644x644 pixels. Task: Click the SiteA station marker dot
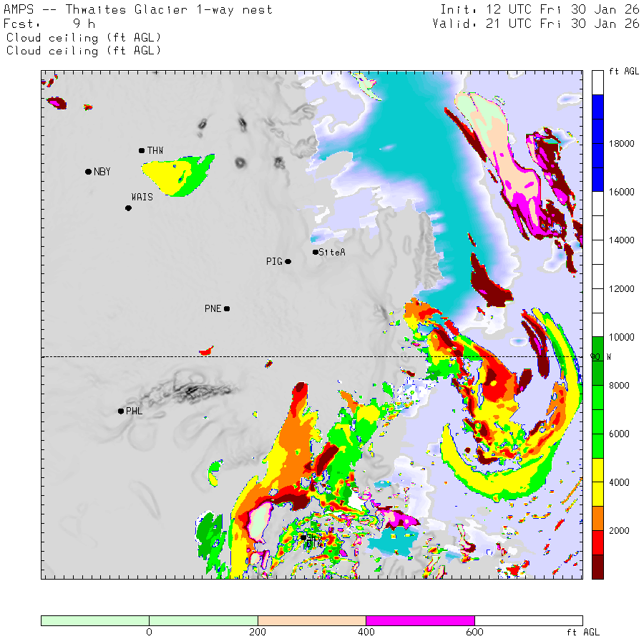click(x=316, y=252)
